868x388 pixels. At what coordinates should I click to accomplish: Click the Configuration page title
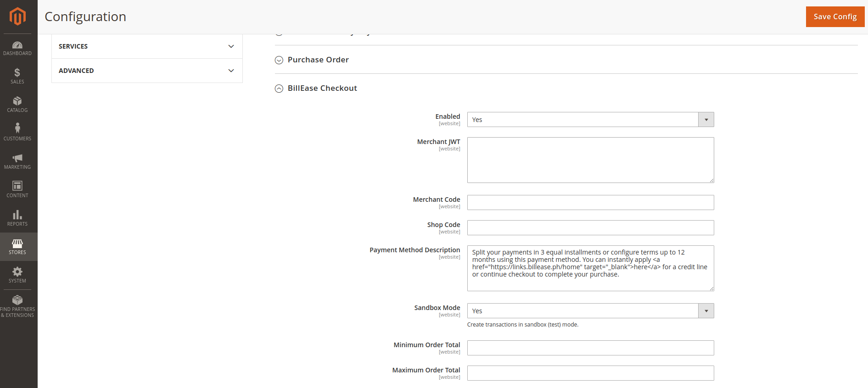point(85,17)
